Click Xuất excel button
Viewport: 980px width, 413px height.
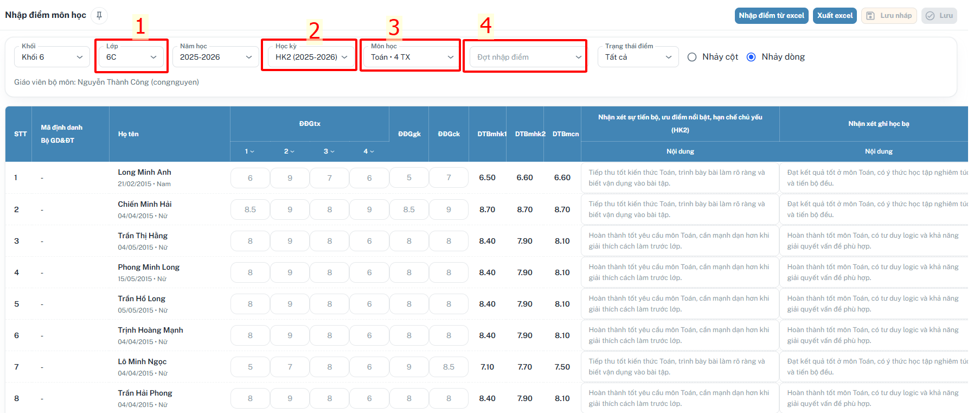835,16
